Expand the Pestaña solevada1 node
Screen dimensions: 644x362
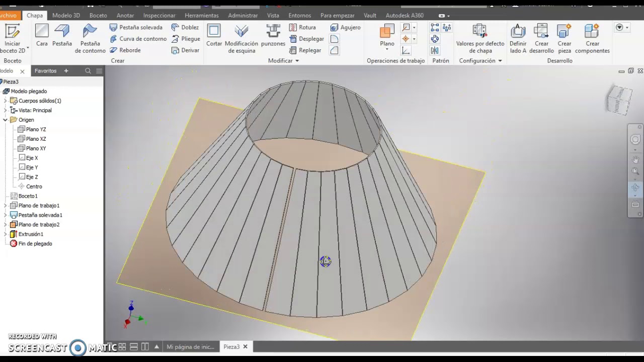pos(6,215)
